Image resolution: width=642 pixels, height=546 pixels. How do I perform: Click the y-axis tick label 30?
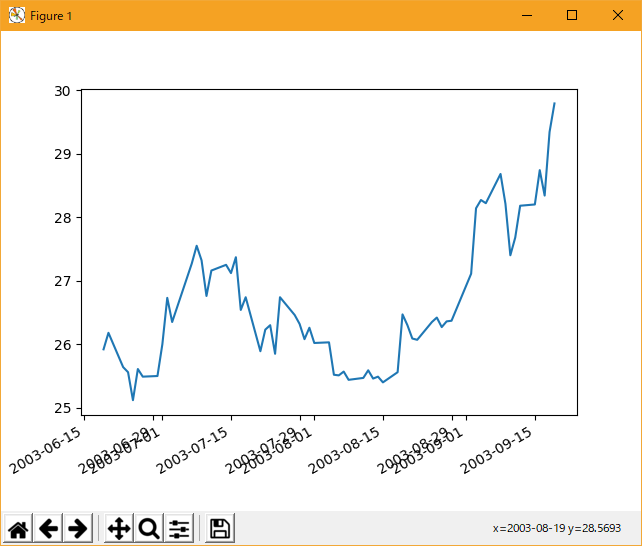(62, 91)
